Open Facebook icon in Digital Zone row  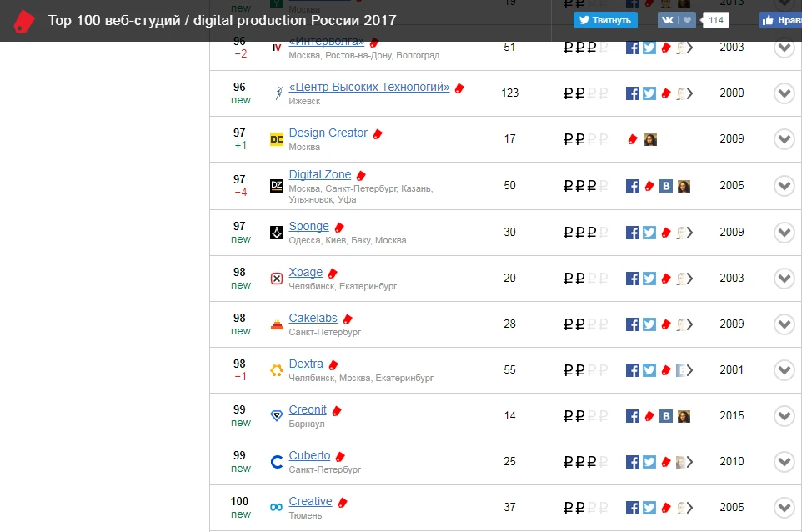(633, 186)
